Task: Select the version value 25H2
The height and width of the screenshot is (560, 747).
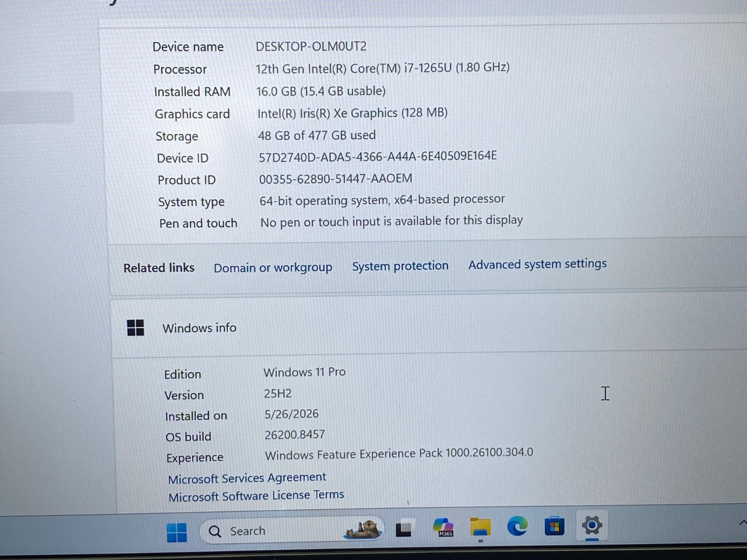Action: (278, 394)
